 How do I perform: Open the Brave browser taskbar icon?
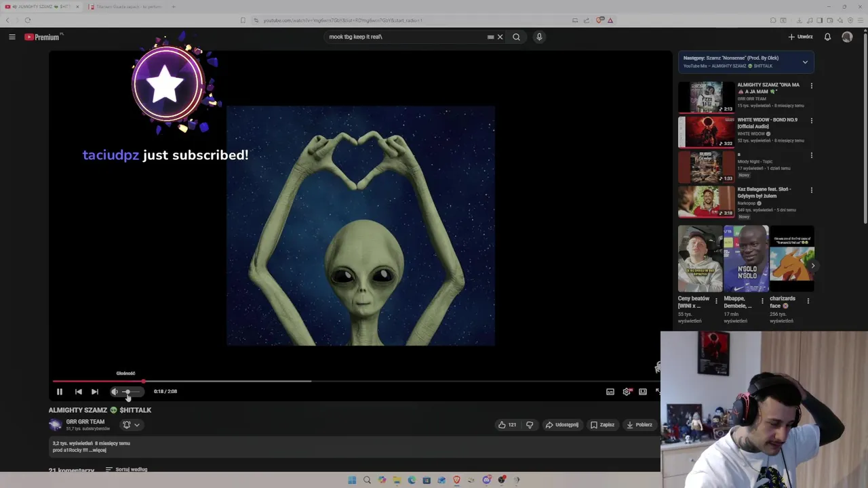pyautogui.click(x=456, y=480)
